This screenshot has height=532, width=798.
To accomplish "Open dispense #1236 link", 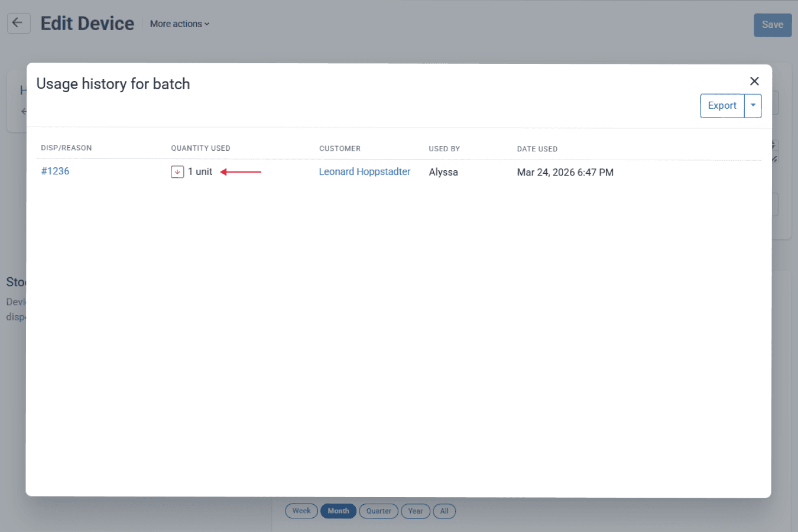I will tap(55, 171).
